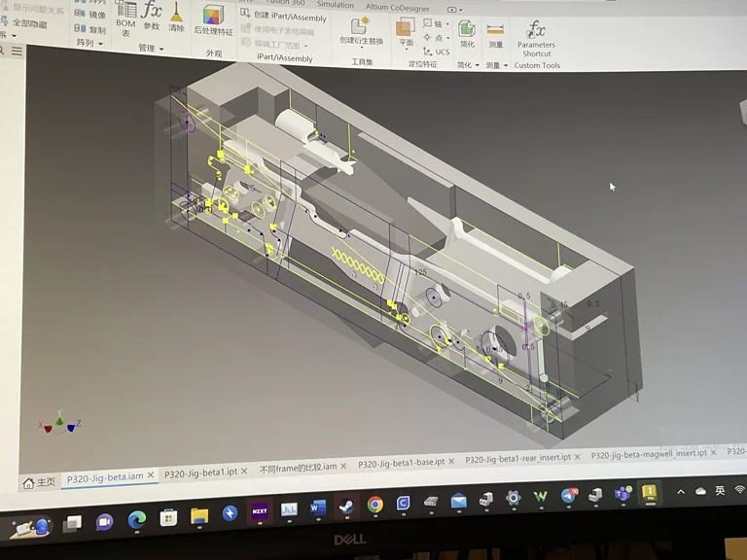Click the UCS tool
The image size is (747, 560).
[437, 52]
